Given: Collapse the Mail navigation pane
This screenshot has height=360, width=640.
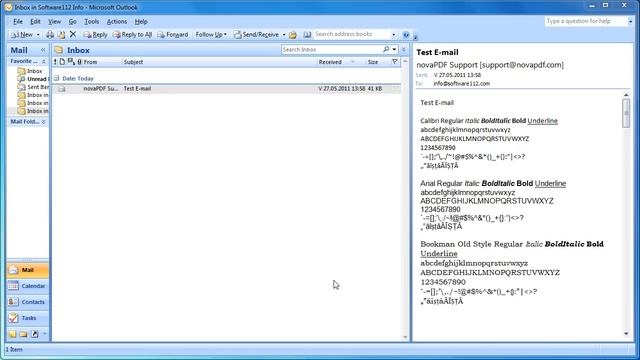Looking at the screenshot, I should pyautogui.click(x=43, y=50).
